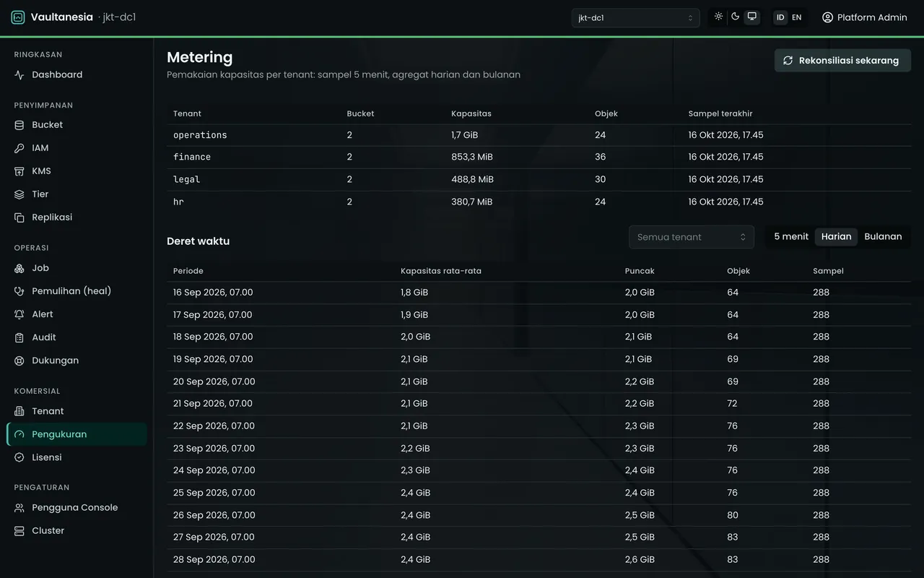Select the KMS icon in the sidebar
Screen dimensions: 924x578
pos(19,171)
